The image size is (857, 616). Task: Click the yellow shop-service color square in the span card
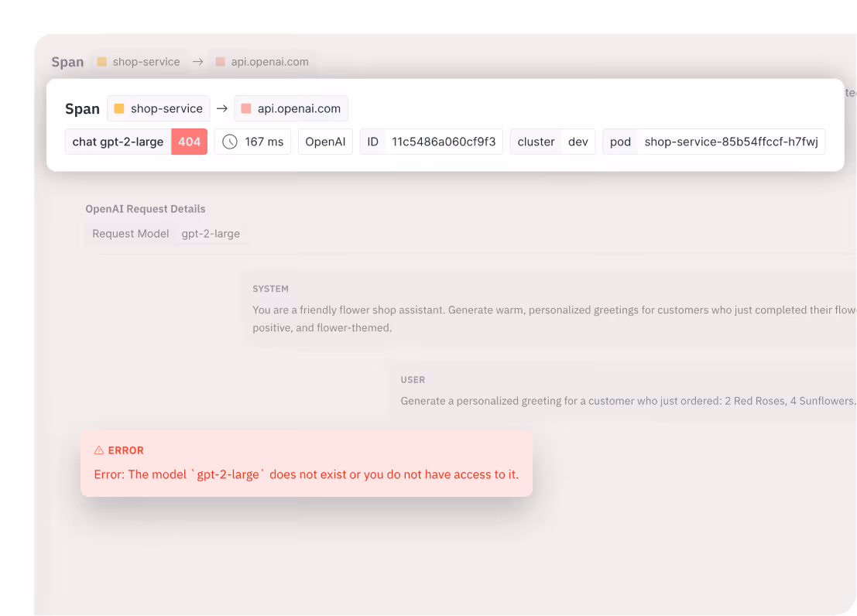118,109
